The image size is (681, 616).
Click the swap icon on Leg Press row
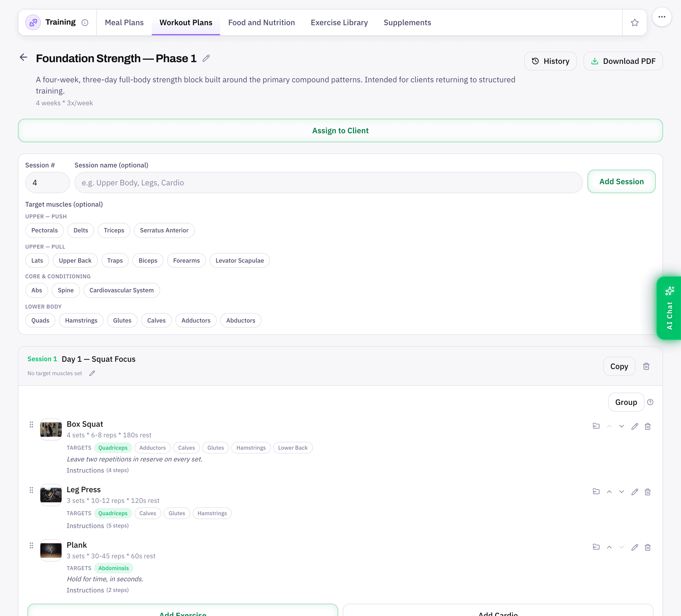[596, 492]
